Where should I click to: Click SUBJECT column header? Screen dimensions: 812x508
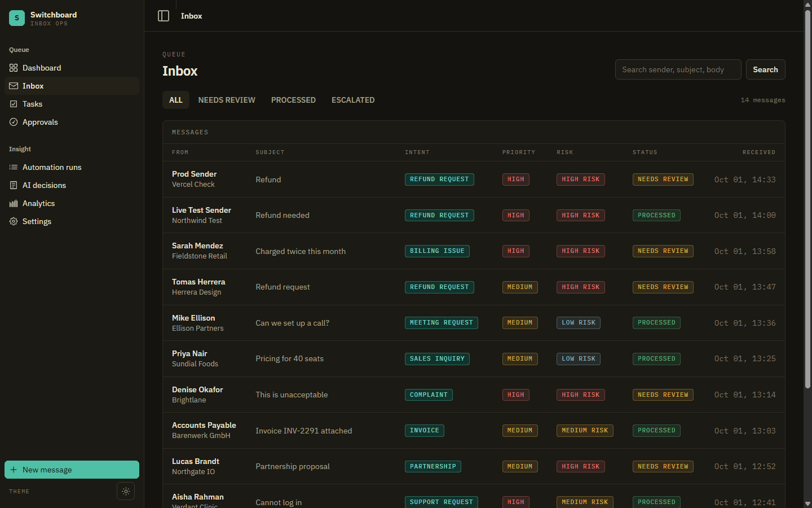pyautogui.click(x=270, y=152)
